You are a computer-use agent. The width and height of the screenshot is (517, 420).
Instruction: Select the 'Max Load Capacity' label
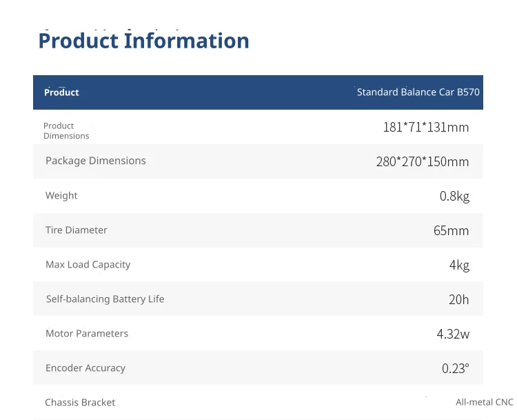(x=88, y=264)
